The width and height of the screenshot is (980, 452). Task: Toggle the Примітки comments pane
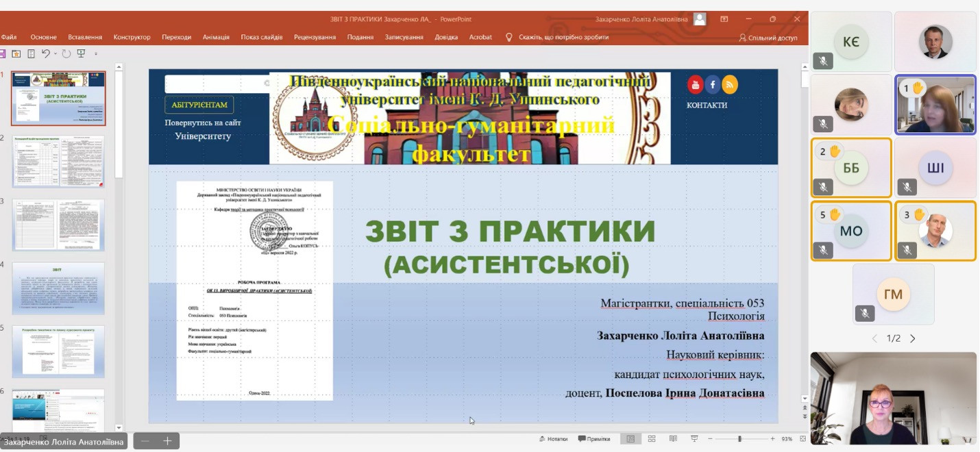click(x=594, y=438)
